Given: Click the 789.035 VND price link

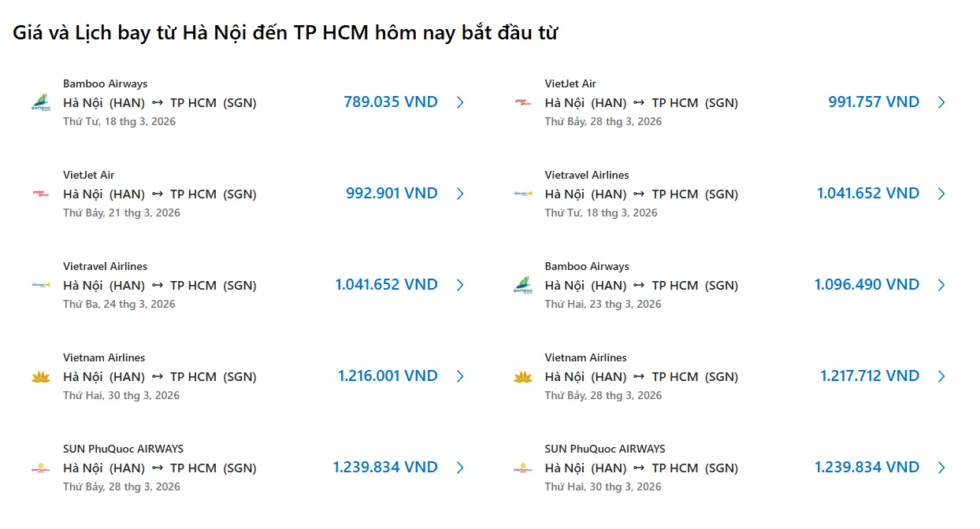Looking at the screenshot, I should [x=389, y=102].
